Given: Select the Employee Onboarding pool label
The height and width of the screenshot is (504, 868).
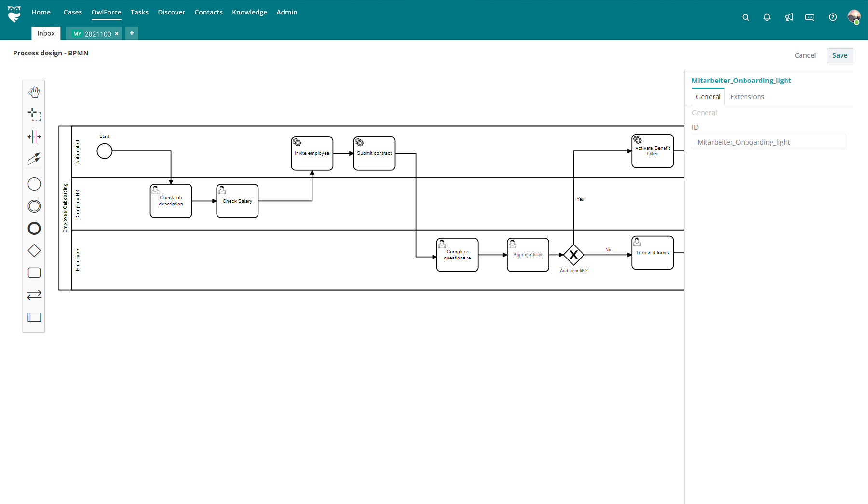Looking at the screenshot, I should [65, 208].
